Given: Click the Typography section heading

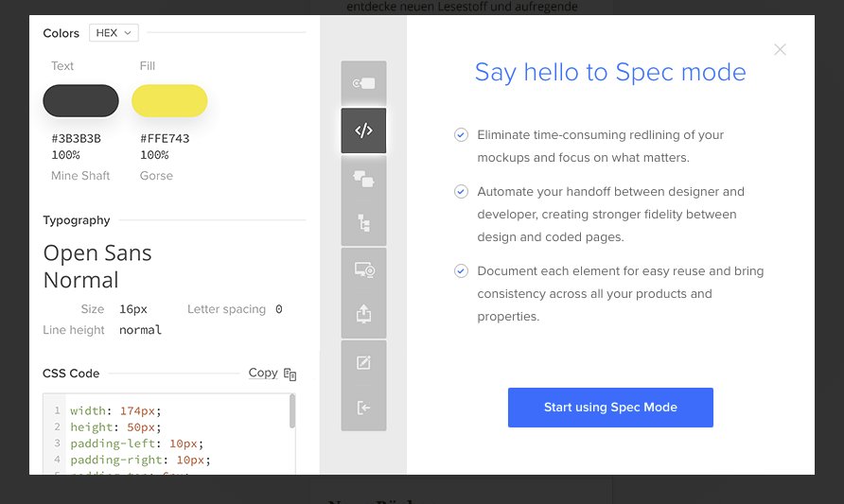Looking at the screenshot, I should pos(77,220).
